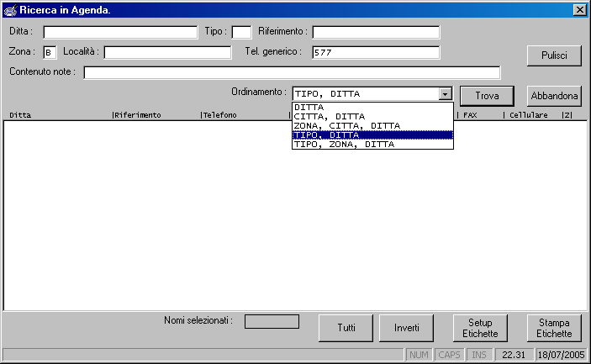The height and width of the screenshot is (364, 591).
Task: Open Setup Etichette
Action: tap(480, 328)
